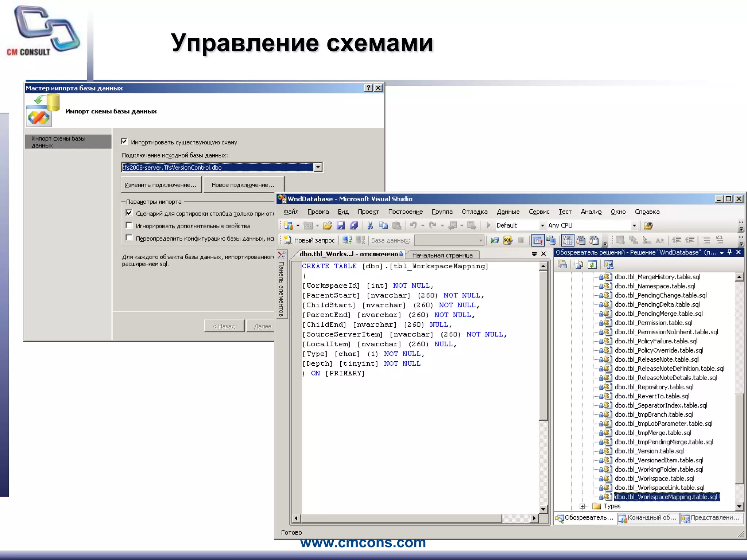Click the Results to Text icon
Viewport: 747px width, 560px height.
pyautogui.click(x=580, y=240)
